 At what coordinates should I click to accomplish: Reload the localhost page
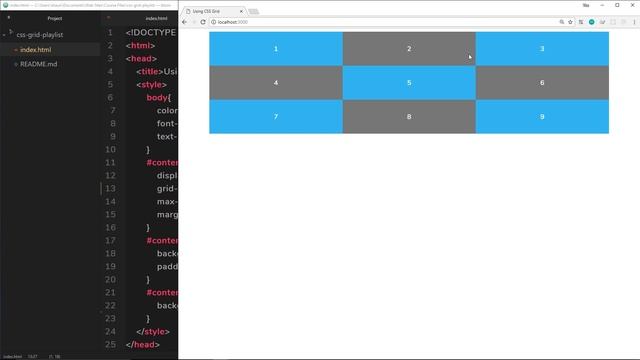(x=203, y=22)
